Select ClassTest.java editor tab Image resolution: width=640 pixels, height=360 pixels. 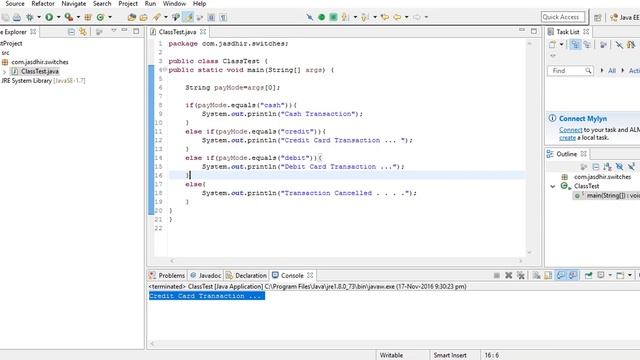[x=177, y=32]
